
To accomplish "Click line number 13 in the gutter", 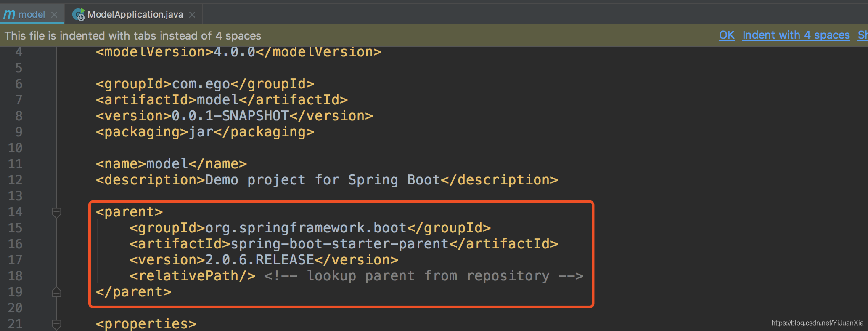I will (x=15, y=196).
